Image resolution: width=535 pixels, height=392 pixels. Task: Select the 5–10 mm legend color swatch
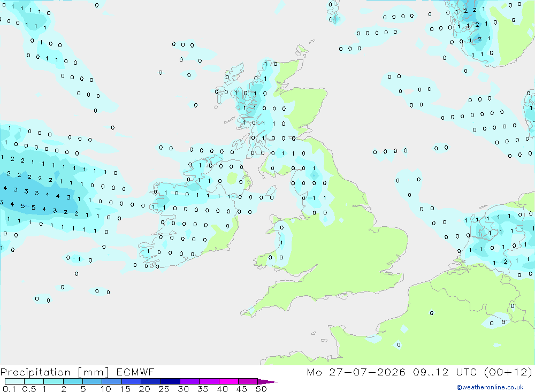(93, 381)
